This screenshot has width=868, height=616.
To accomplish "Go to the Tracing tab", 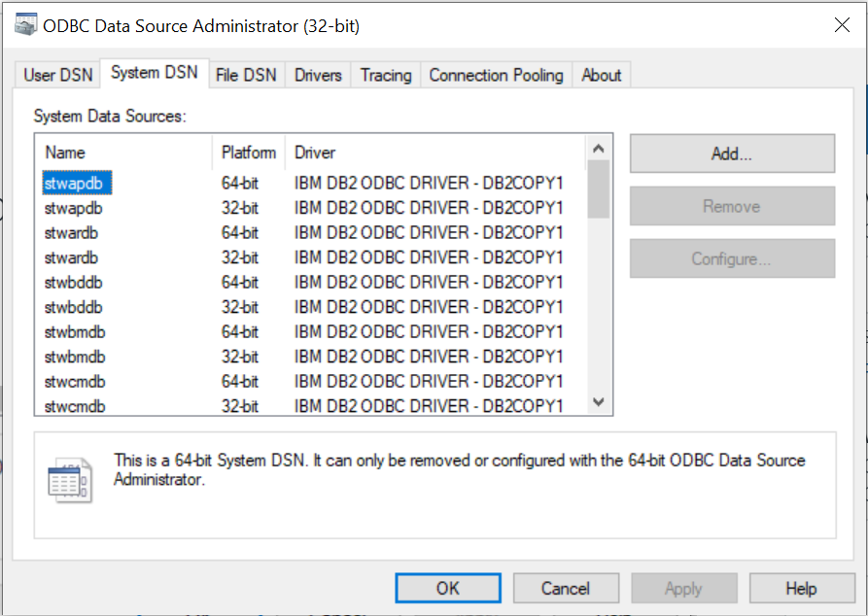I will [386, 75].
